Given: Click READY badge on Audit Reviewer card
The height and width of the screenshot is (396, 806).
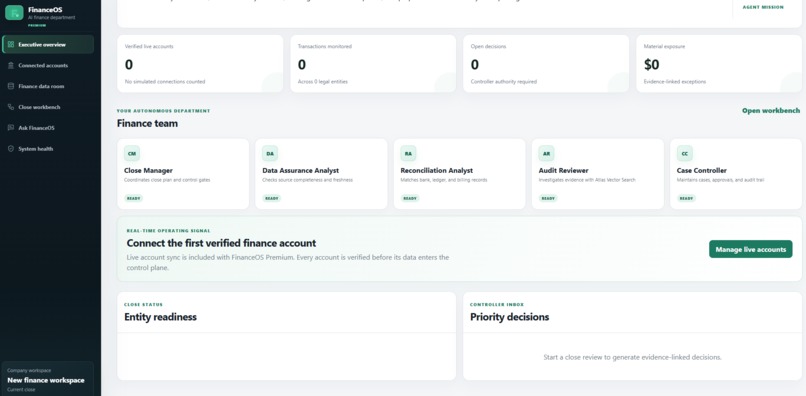Looking at the screenshot, I should tap(548, 198).
